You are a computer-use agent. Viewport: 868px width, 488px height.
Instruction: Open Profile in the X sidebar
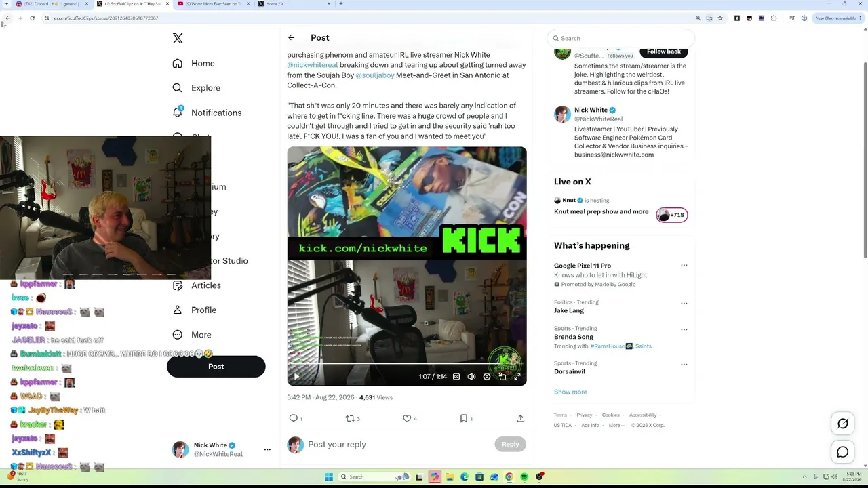pos(194,310)
